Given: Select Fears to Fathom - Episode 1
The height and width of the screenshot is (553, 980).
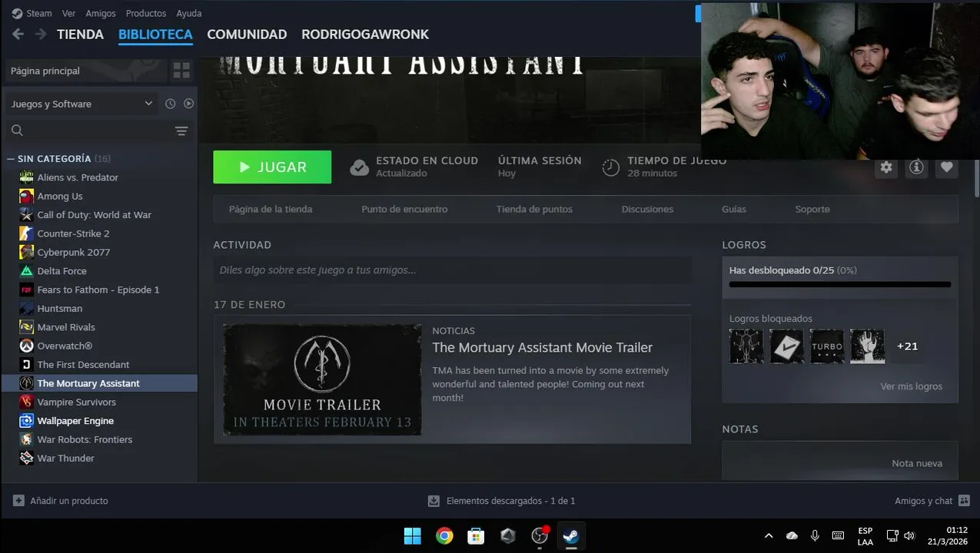Looking at the screenshot, I should [x=100, y=290].
